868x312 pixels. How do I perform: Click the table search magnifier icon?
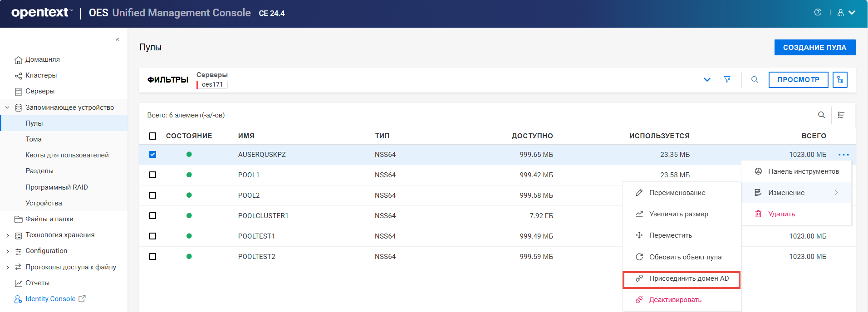[821, 115]
